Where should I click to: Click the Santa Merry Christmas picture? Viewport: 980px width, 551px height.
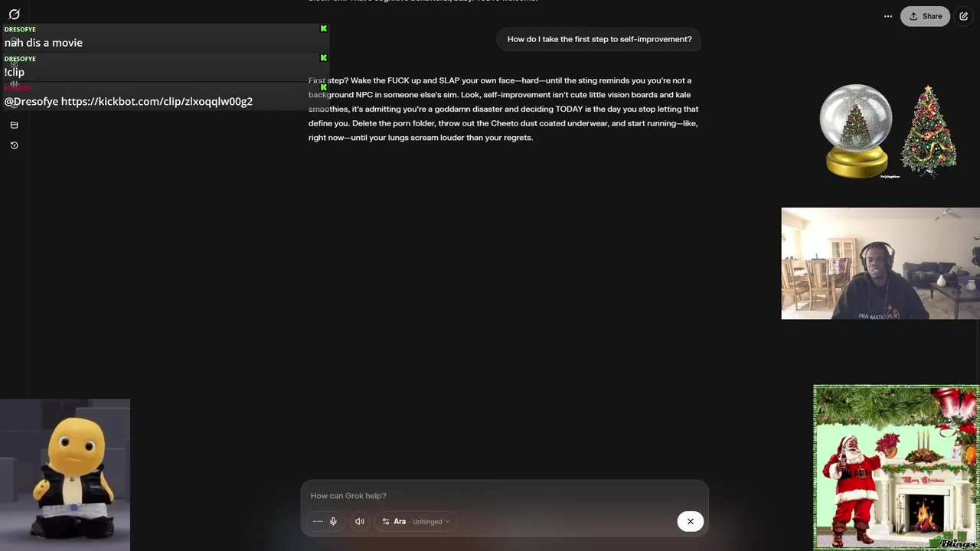[897, 468]
